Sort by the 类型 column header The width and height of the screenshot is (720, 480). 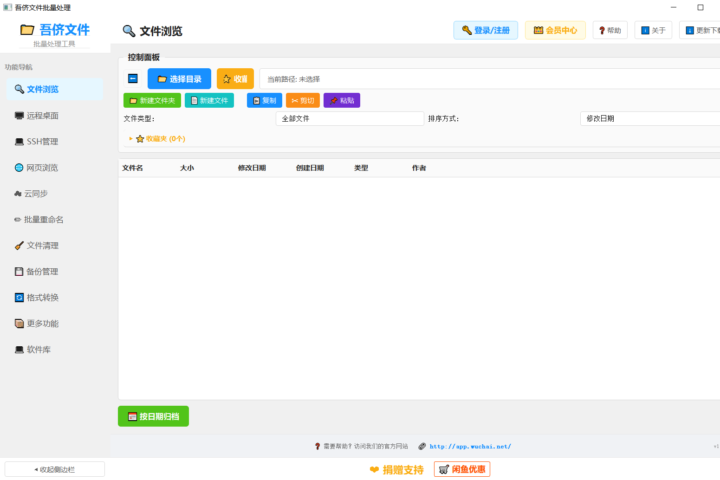[361, 168]
